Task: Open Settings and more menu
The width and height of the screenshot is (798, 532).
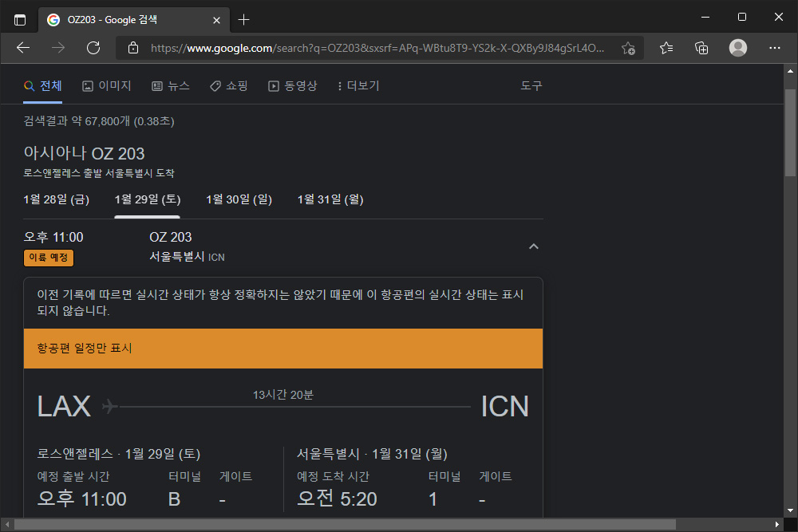Action: click(775, 48)
